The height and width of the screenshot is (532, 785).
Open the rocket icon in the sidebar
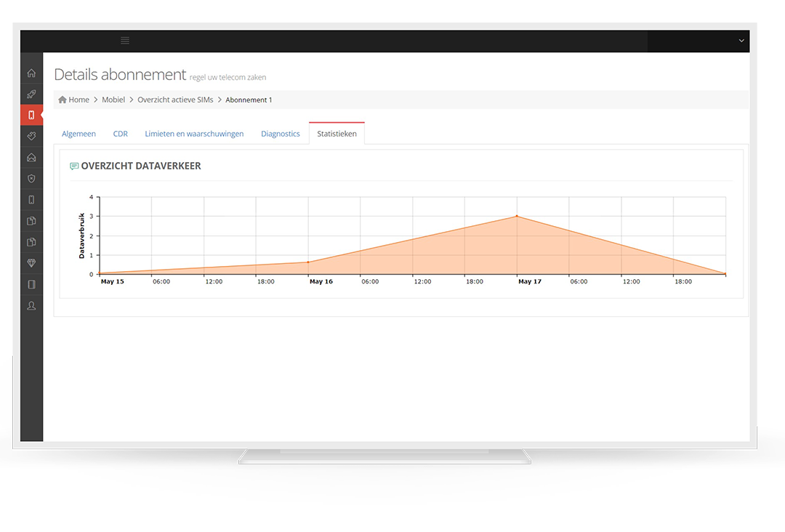tap(31, 94)
